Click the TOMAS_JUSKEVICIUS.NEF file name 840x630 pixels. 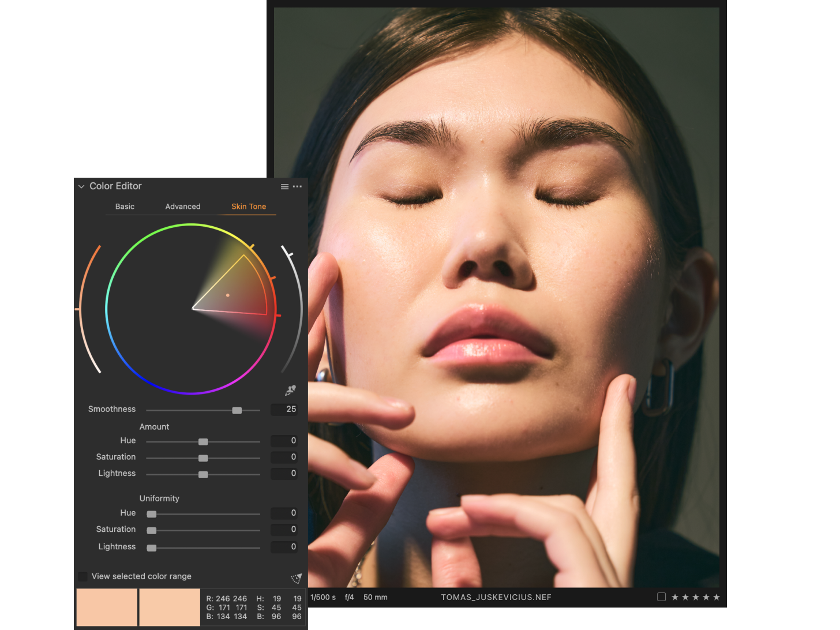(x=496, y=597)
